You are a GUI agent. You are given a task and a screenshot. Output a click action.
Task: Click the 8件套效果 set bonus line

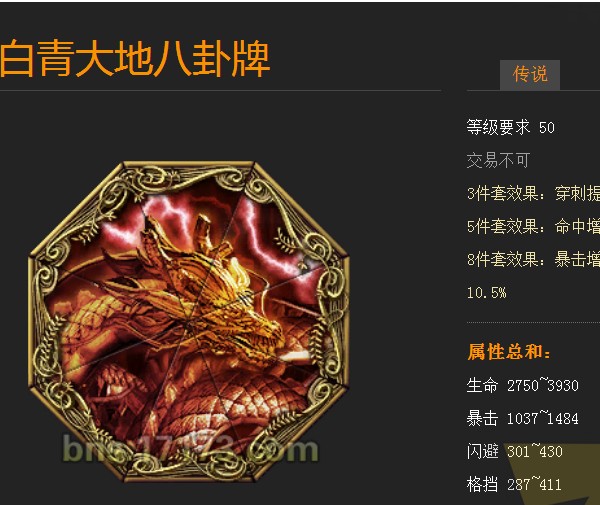tap(533, 260)
